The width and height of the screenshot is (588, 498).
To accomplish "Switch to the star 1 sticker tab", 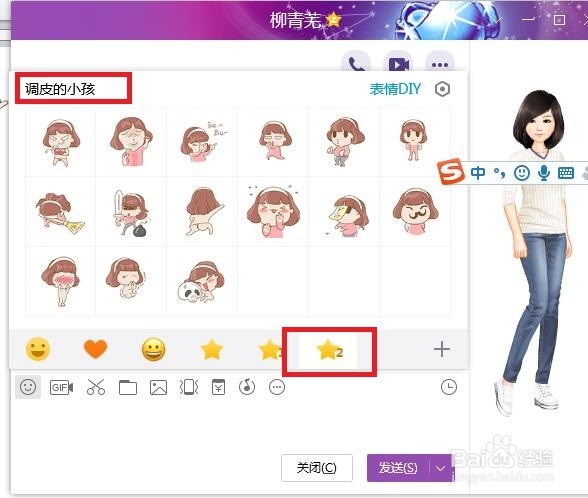I will pos(271,350).
